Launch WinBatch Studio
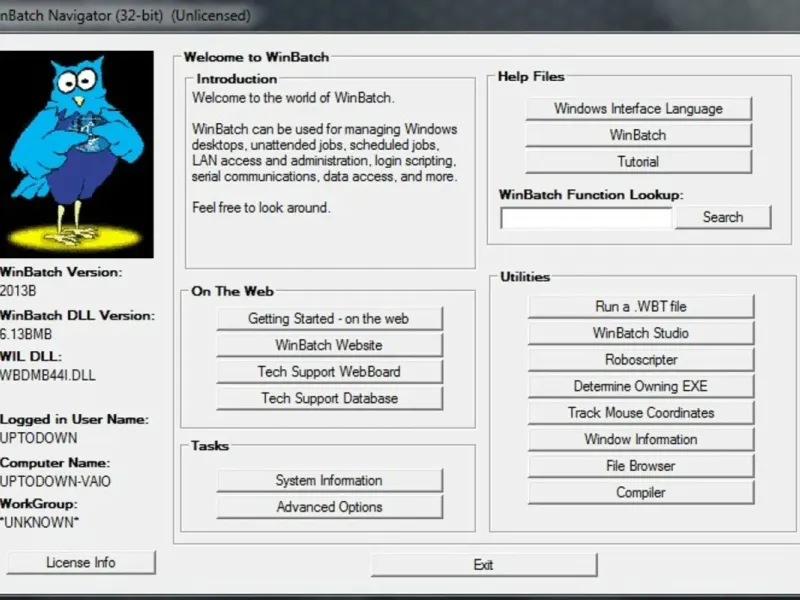The image size is (800, 600). 641,333
